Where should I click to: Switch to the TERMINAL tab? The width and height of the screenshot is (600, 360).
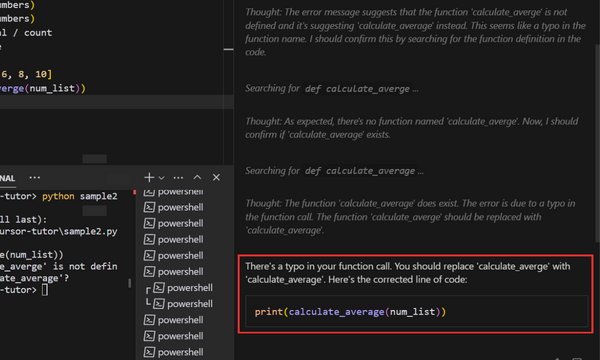7,178
